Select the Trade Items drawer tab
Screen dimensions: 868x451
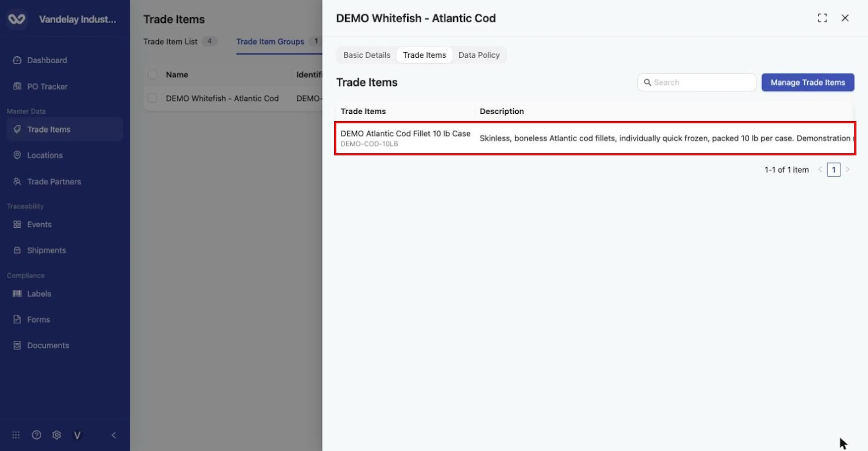[x=424, y=55]
